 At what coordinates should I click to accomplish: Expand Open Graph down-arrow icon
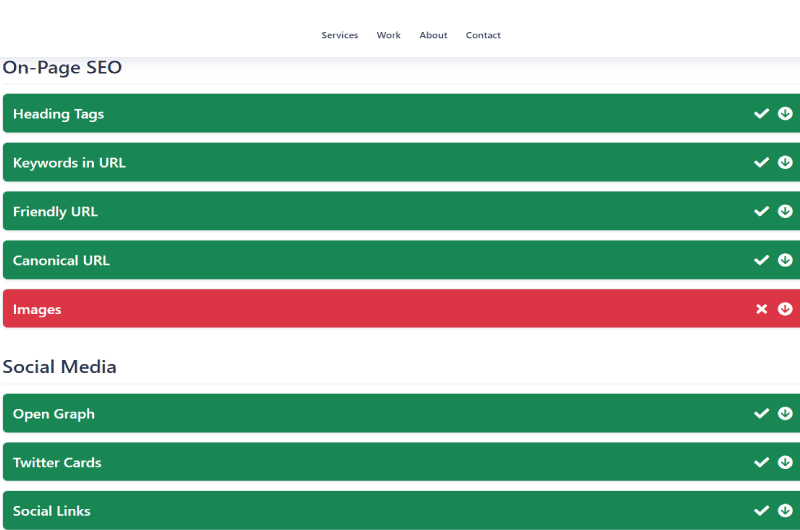tap(785, 413)
